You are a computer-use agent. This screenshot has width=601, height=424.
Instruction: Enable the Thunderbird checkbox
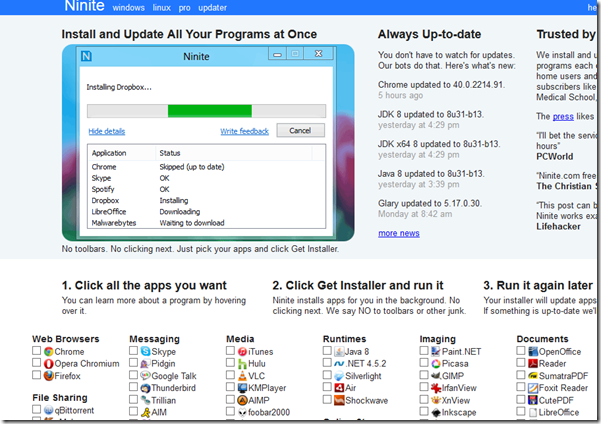click(x=133, y=388)
